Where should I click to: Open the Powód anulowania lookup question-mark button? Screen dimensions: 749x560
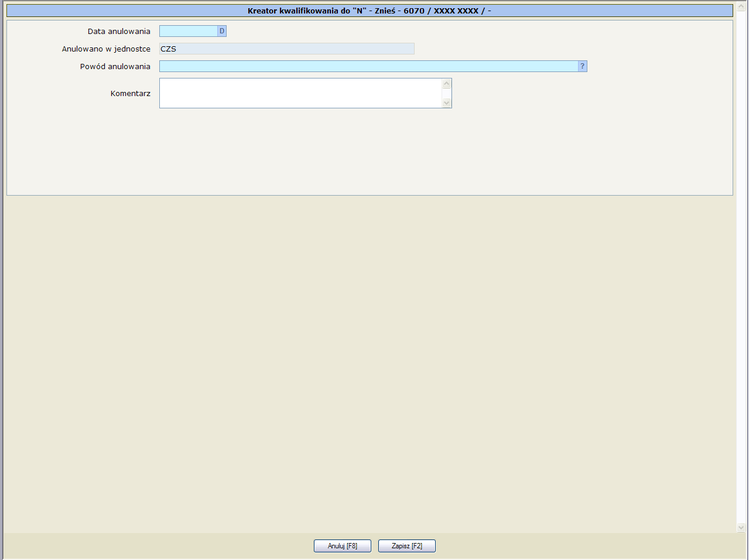(x=583, y=66)
